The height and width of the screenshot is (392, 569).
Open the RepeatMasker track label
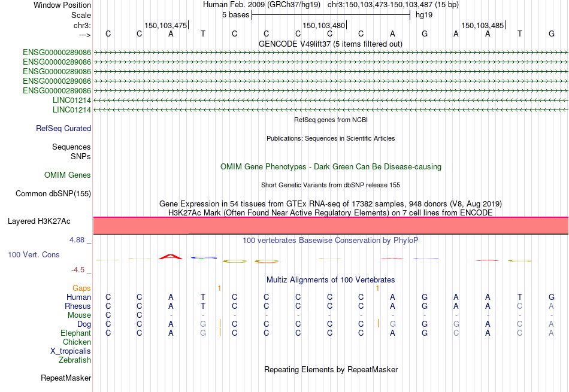[66, 378]
